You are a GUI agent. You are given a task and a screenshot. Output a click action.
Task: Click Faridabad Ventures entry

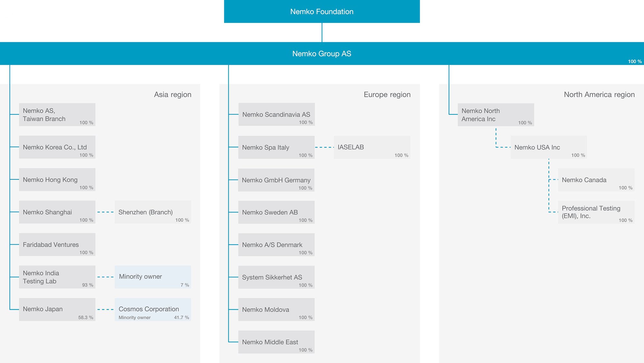pos(57,245)
